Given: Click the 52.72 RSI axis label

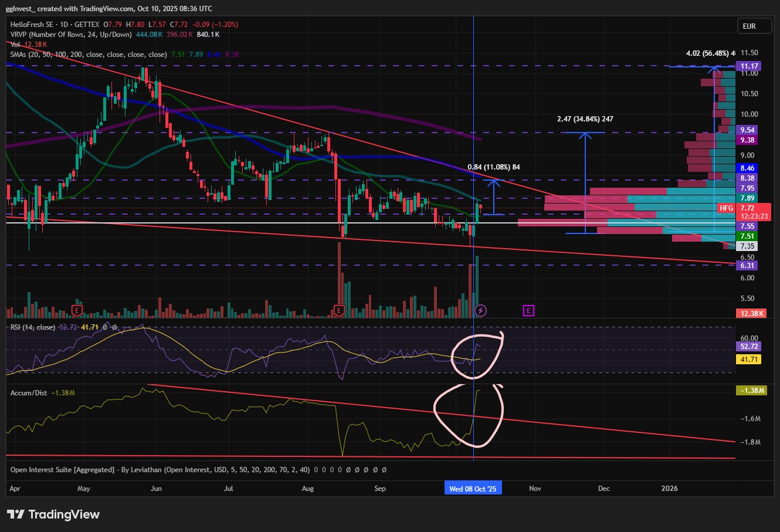Looking at the screenshot, I should pyautogui.click(x=748, y=347).
